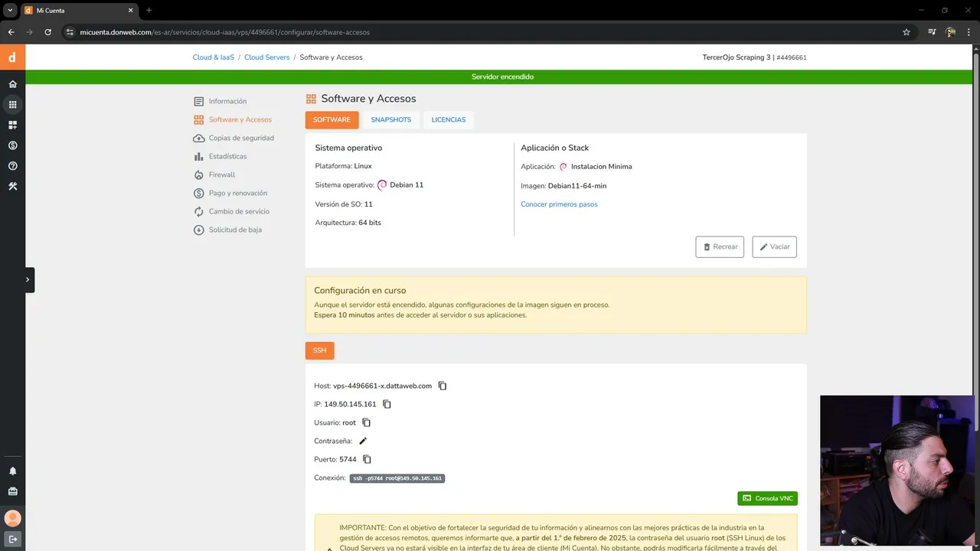Open the help question-mark icon

click(x=12, y=166)
